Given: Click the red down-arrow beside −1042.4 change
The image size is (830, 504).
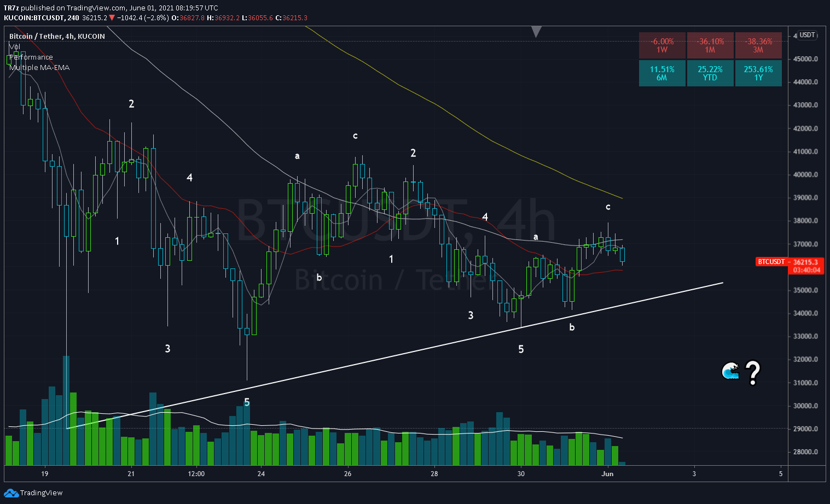Looking at the screenshot, I should (113, 17).
